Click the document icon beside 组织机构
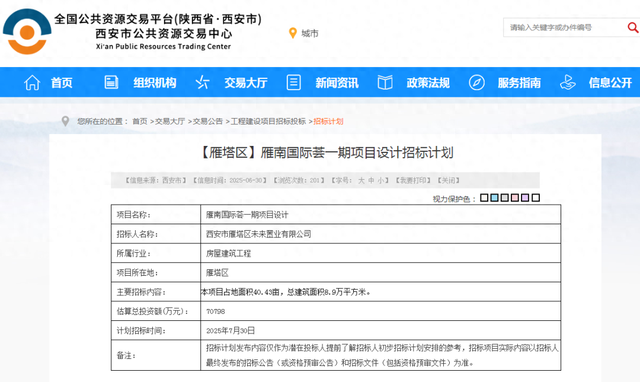This screenshot has height=382, width=640. pos(111,82)
